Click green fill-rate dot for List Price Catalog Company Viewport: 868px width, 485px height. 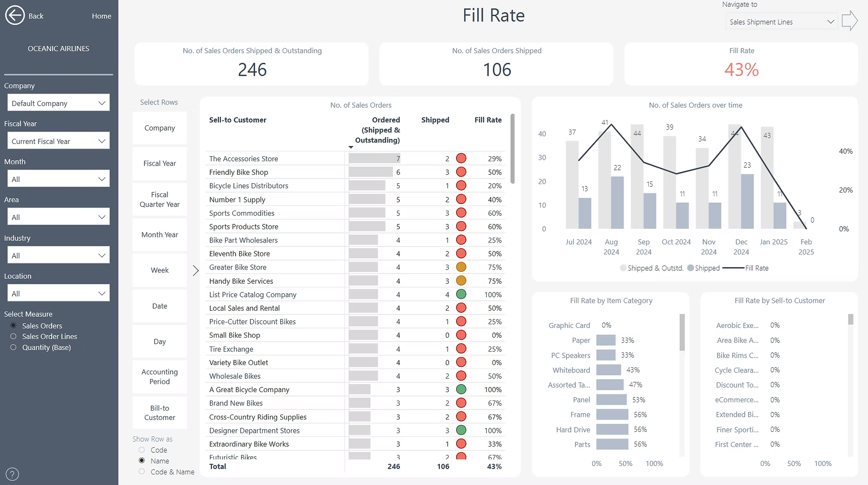461,294
